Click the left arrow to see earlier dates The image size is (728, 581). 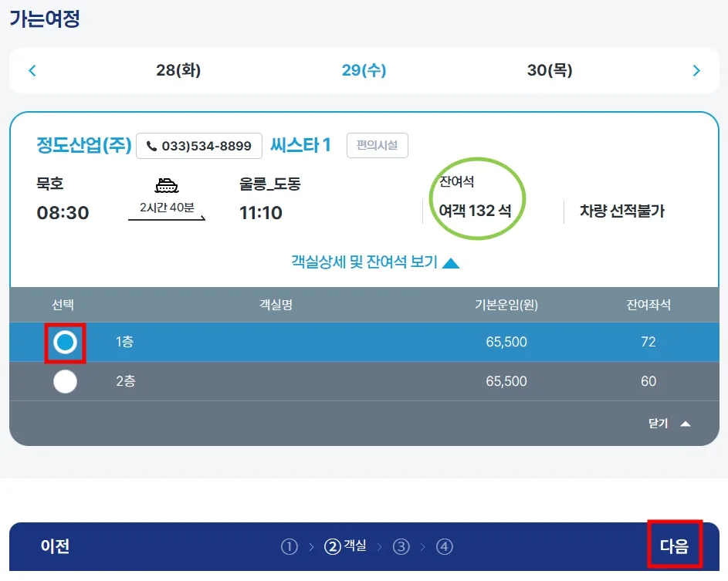pyautogui.click(x=32, y=70)
